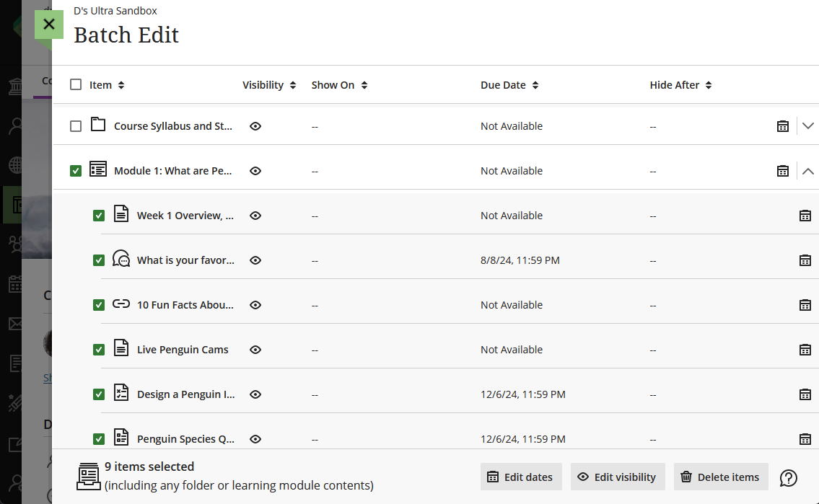
Task: Sort by the Hide After column header
Action: pos(680,85)
